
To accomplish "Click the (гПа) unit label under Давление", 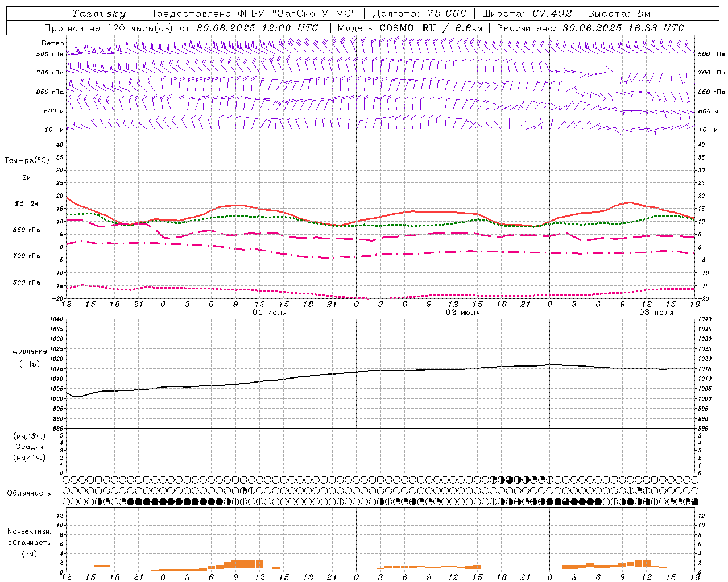I will tap(30, 364).
